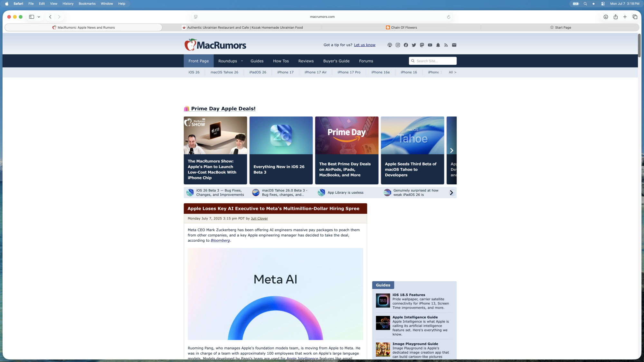Open the History menu

pos(68,4)
